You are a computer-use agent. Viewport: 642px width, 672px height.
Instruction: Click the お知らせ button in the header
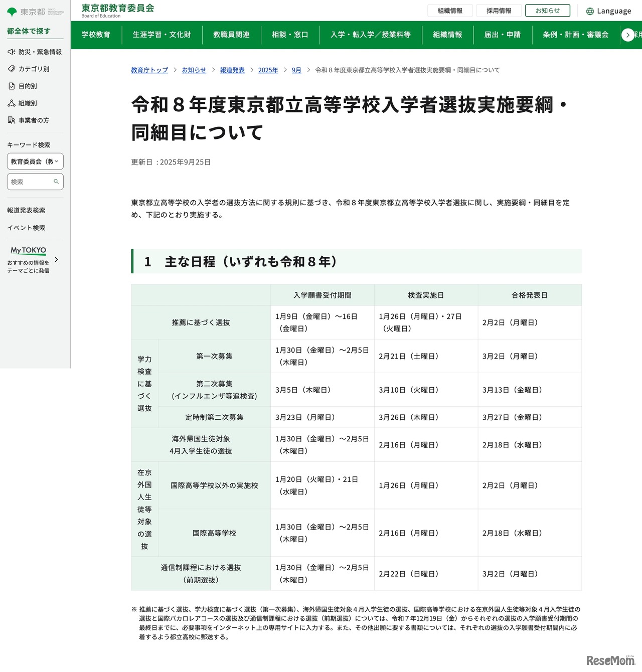point(547,10)
